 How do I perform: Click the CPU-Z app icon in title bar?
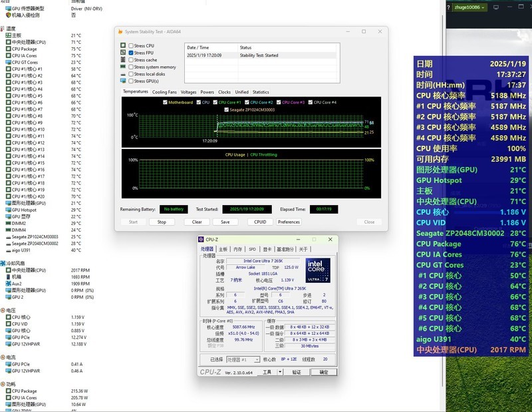pyautogui.click(x=202, y=240)
